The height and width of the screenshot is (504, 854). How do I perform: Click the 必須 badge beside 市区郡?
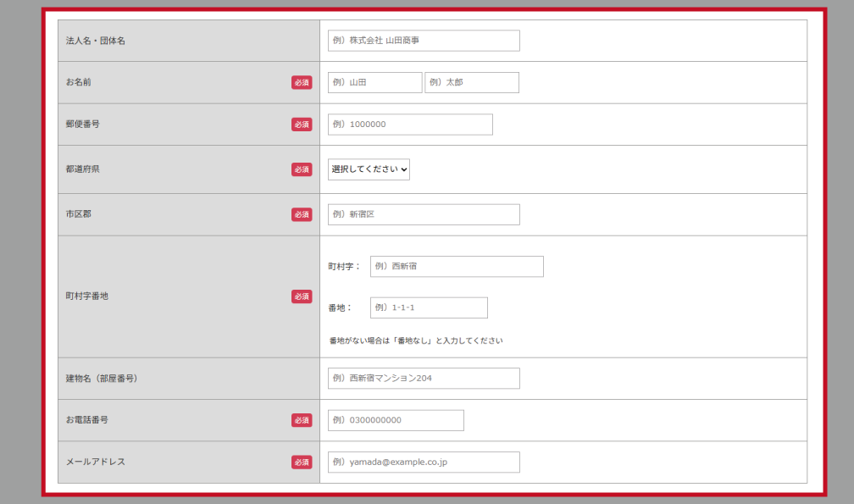point(302,214)
